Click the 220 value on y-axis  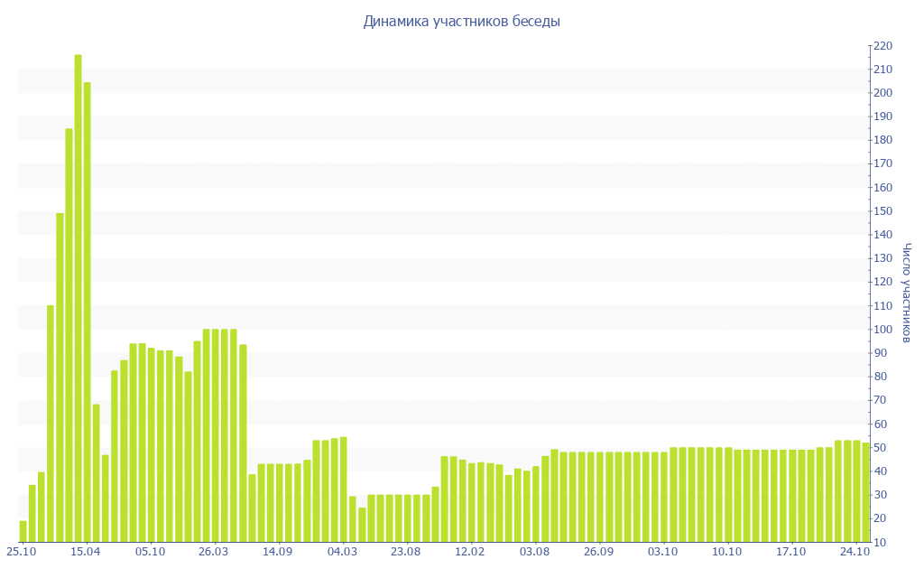[883, 46]
